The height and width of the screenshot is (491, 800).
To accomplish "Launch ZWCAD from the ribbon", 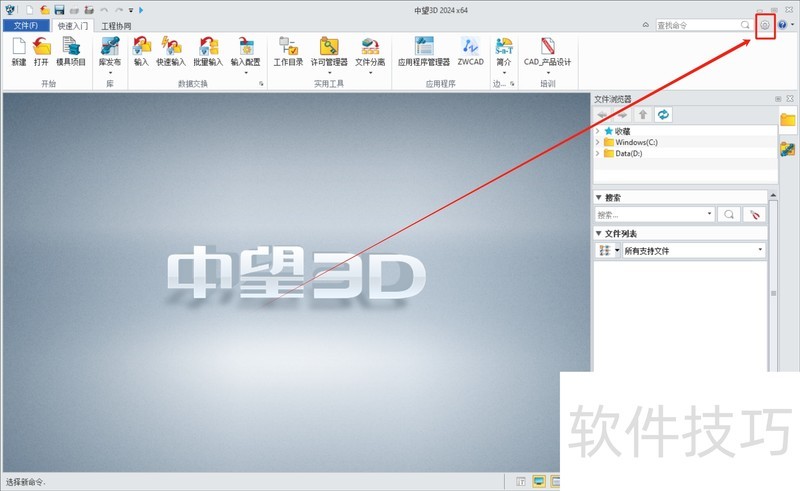I will [470, 51].
